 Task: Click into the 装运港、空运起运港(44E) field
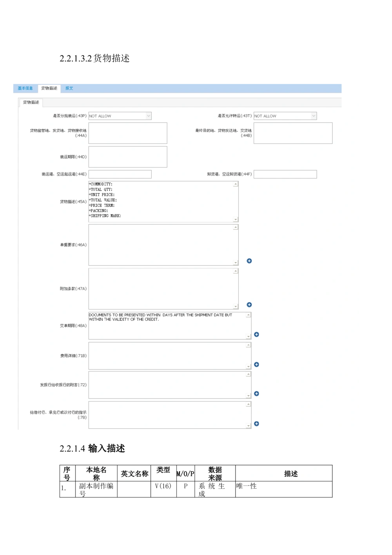click(x=120, y=174)
